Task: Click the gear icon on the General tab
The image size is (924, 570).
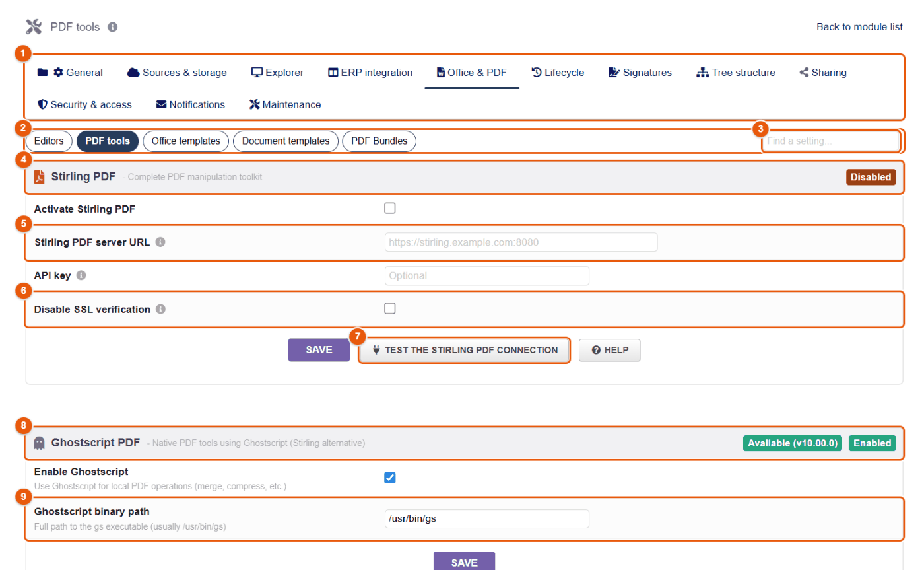Action: (x=58, y=73)
